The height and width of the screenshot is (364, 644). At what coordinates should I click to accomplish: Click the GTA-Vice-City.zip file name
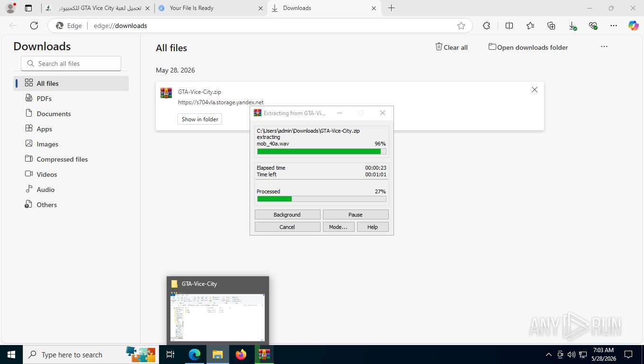pos(199,92)
